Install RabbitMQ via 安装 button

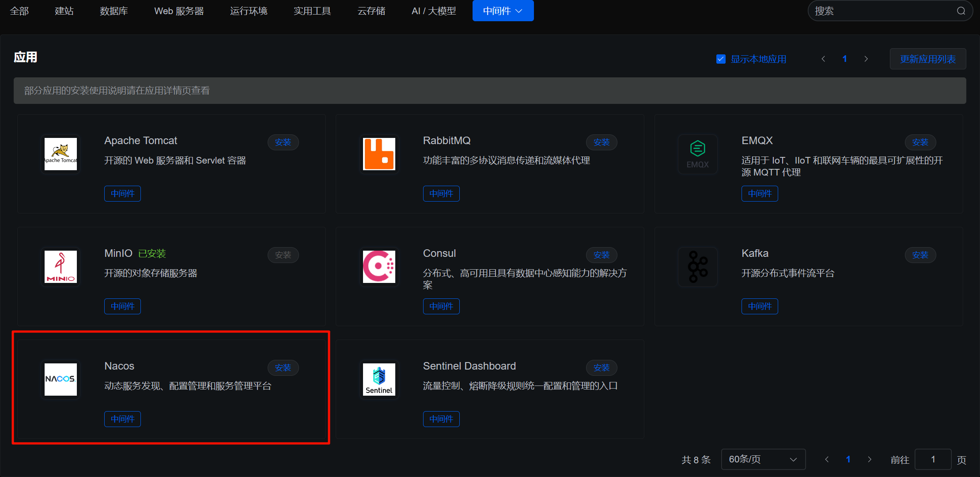click(602, 142)
